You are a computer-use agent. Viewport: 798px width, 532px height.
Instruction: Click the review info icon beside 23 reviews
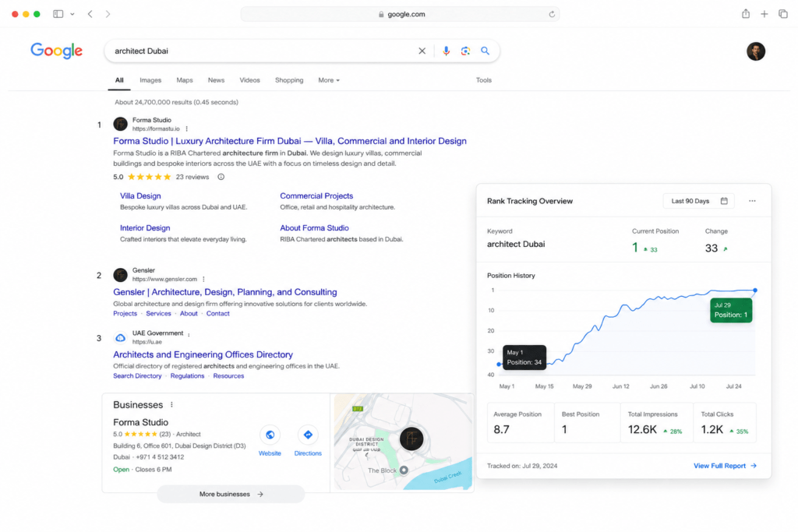pyautogui.click(x=221, y=177)
